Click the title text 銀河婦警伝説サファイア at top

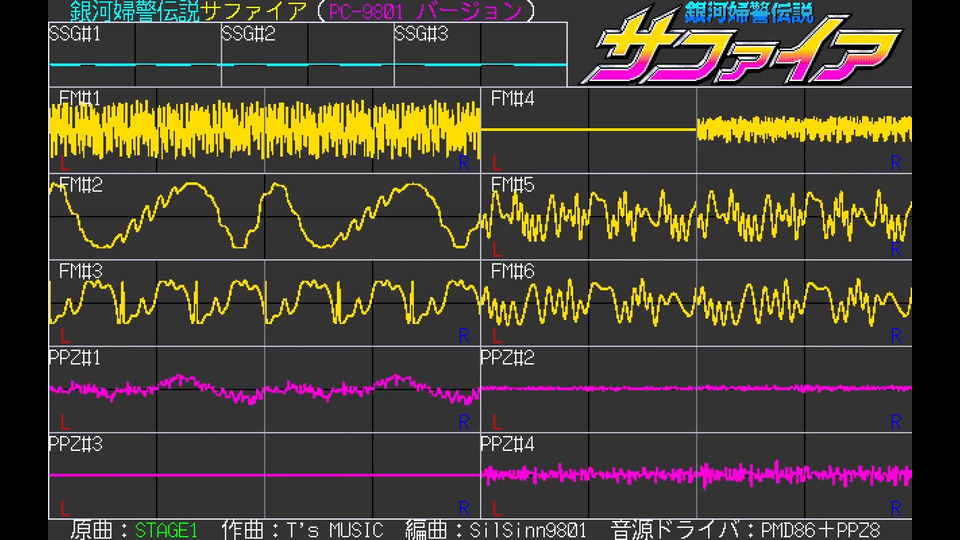point(189,11)
